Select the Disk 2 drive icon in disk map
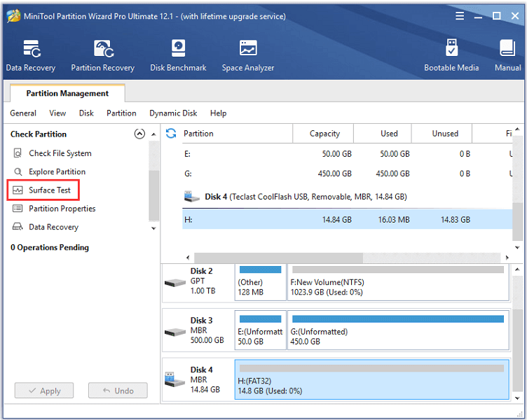 (175, 283)
